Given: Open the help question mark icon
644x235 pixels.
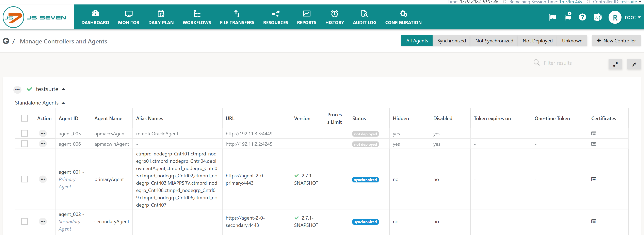Looking at the screenshot, I should click(x=582, y=17).
